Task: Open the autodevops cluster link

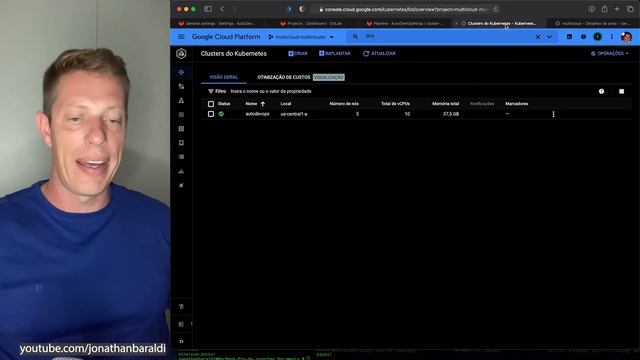Action: 257,114
